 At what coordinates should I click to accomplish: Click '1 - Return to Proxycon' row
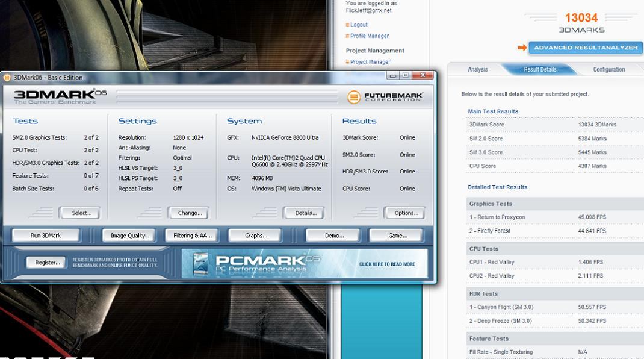pyautogui.click(x=555, y=217)
